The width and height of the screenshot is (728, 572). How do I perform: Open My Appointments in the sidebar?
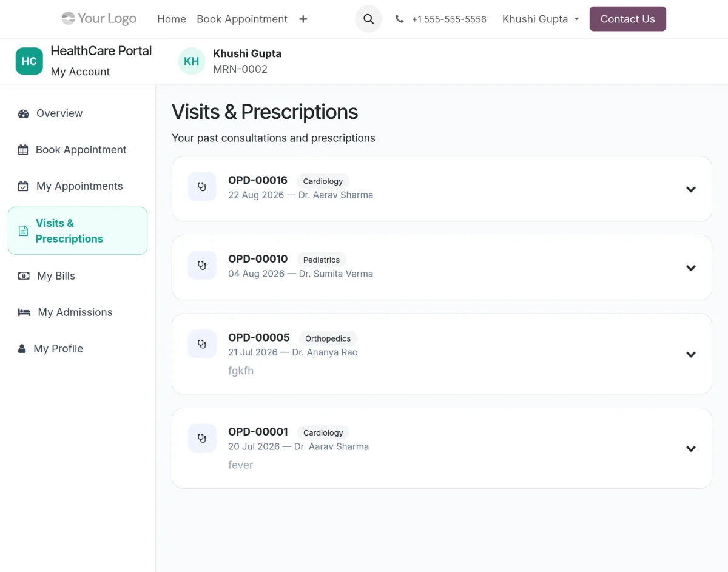click(x=78, y=186)
